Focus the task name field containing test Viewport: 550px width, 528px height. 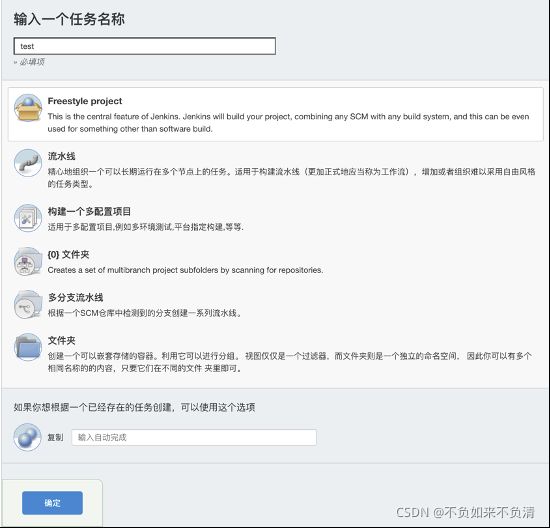click(145, 46)
